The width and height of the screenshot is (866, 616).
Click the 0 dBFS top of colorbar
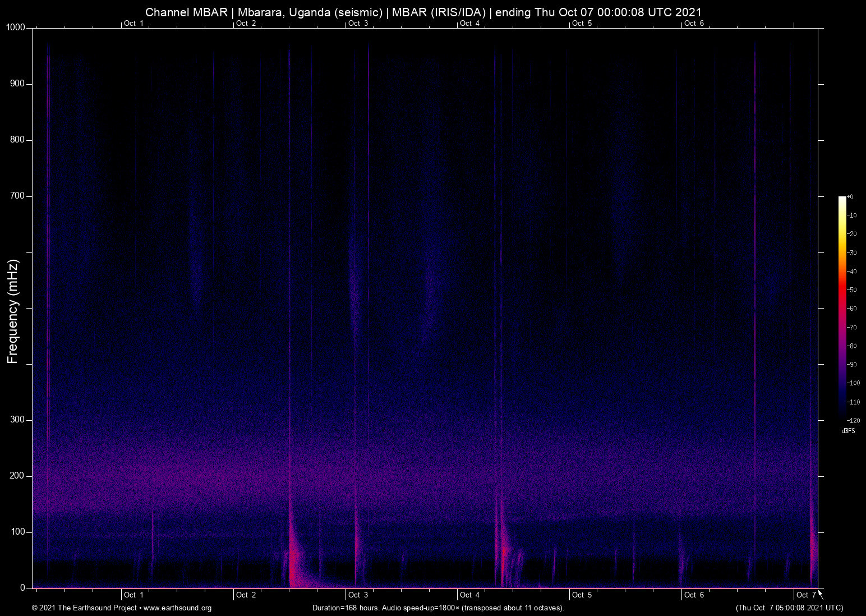pos(849,196)
